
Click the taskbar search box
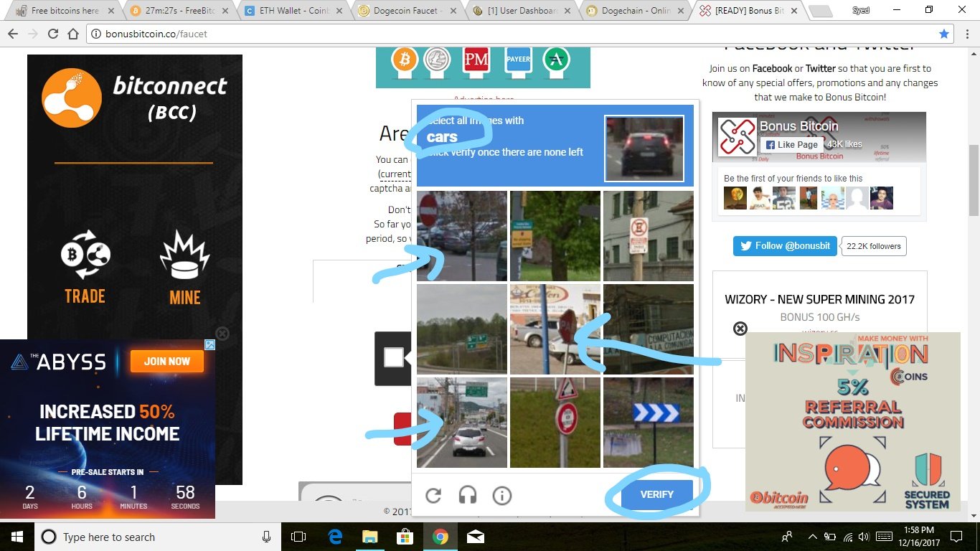click(x=156, y=537)
